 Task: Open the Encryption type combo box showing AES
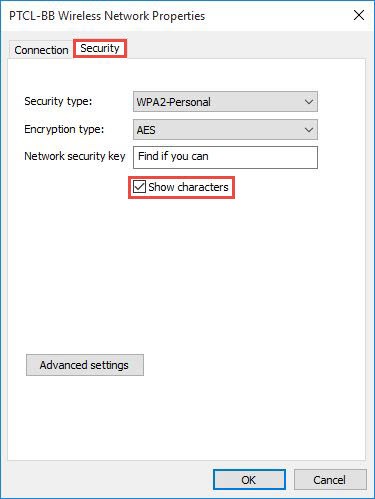(225, 130)
